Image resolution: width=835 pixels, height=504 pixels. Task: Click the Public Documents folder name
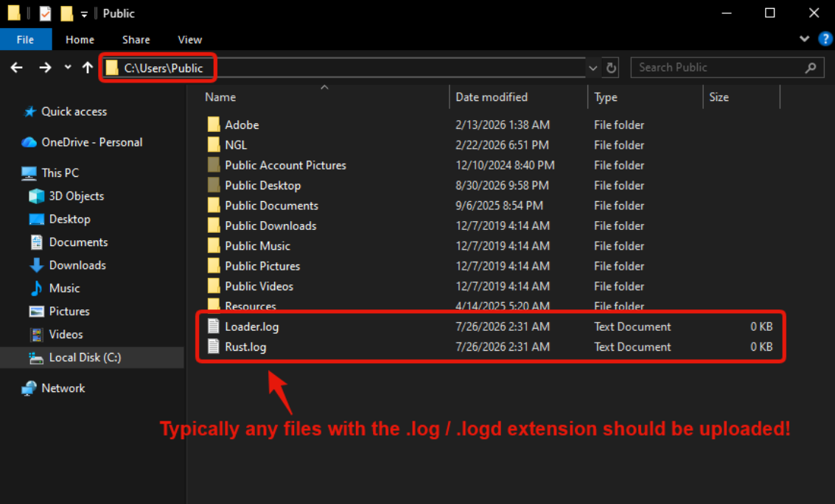point(272,206)
